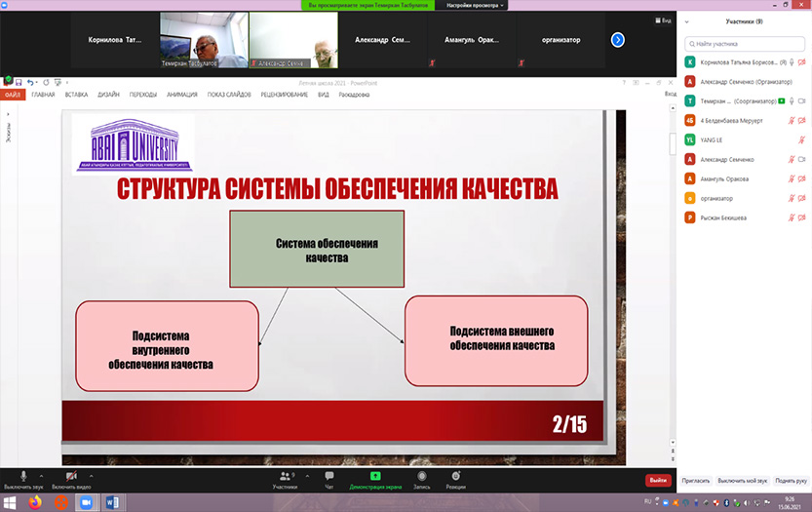812x512 pixels.
Task: Click the red Выйти leave button
Action: tap(658, 480)
